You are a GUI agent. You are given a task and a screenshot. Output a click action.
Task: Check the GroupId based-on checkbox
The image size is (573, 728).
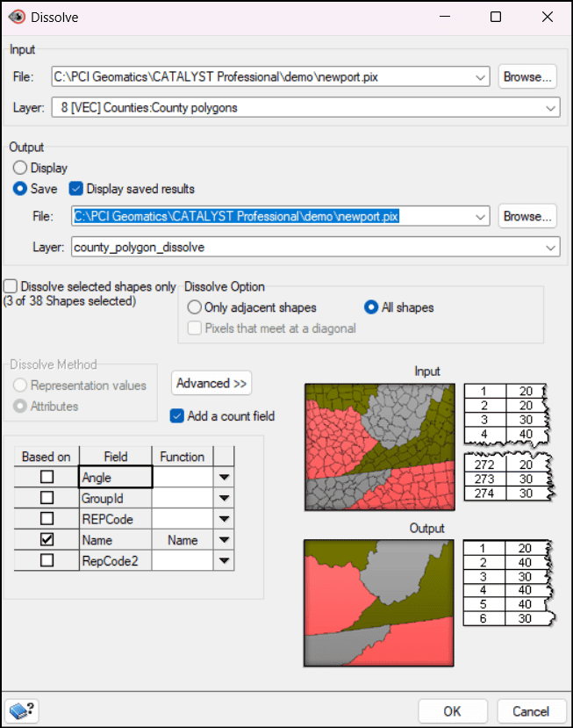[47, 498]
